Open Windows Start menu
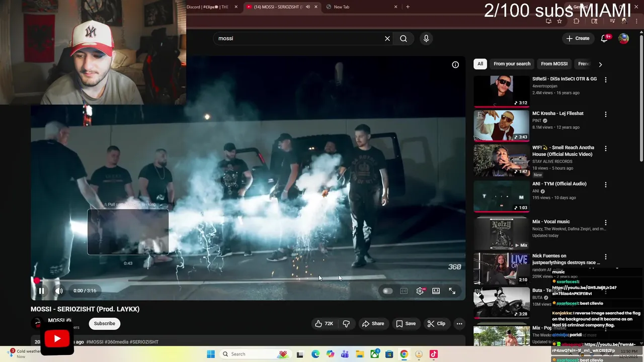The image size is (644, 362). point(210,354)
